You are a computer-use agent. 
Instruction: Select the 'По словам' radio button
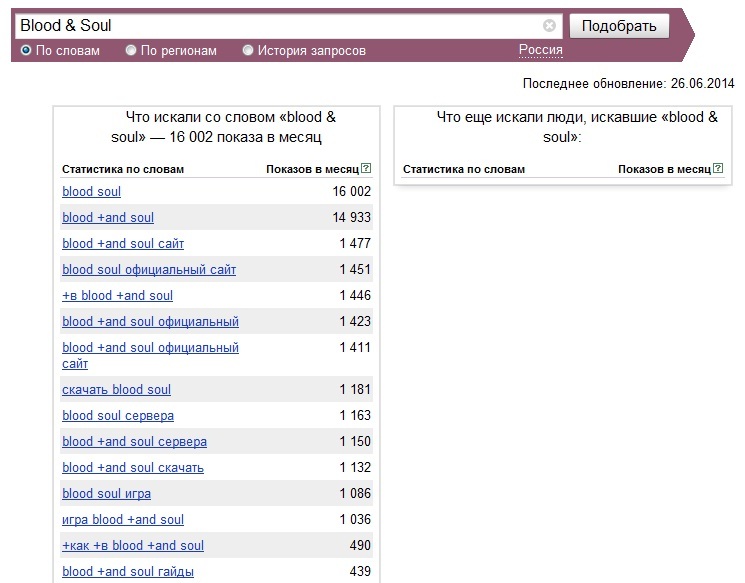[x=26, y=50]
